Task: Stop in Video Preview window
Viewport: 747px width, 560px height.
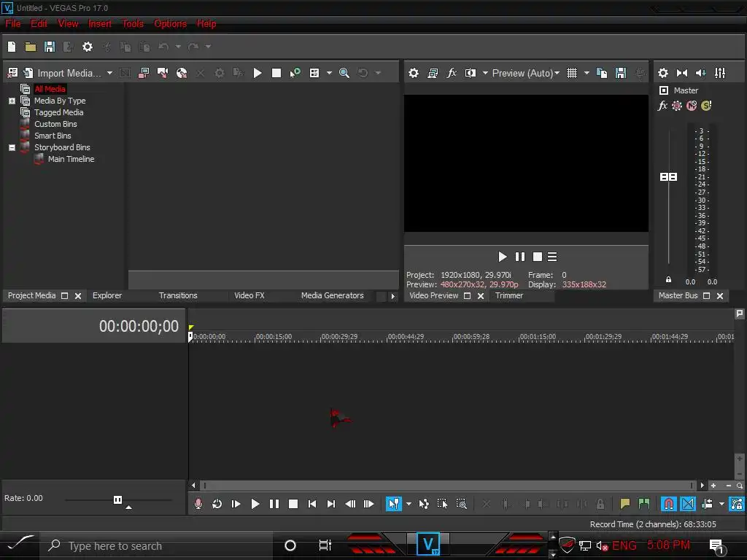Action: (x=538, y=257)
